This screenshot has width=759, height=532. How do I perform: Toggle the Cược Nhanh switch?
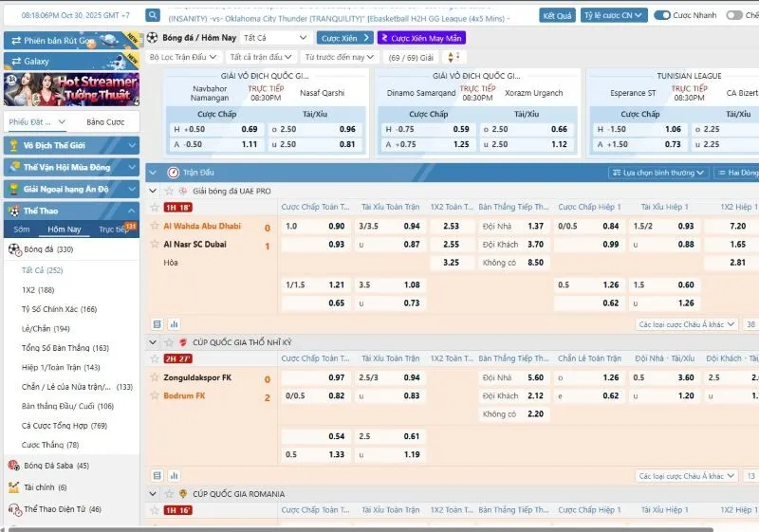tap(662, 15)
